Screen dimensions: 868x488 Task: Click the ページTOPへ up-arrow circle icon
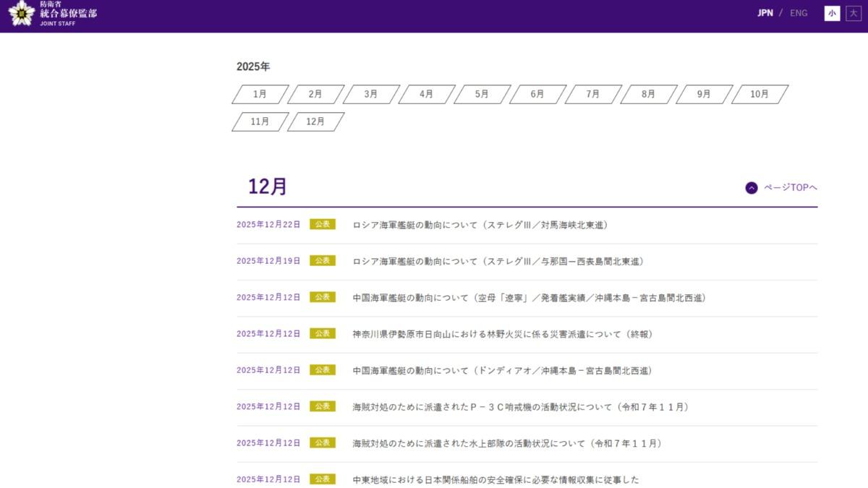click(x=752, y=188)
